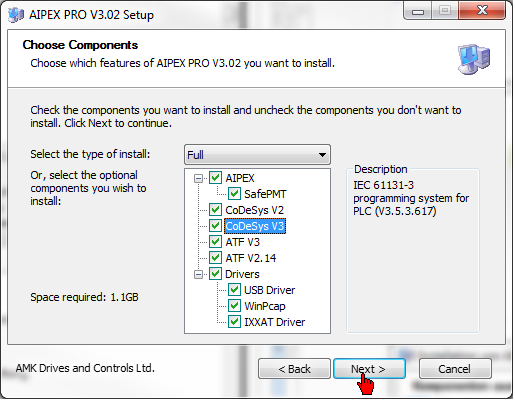Uncheck the USB Driver checkbox

[234, 290]
